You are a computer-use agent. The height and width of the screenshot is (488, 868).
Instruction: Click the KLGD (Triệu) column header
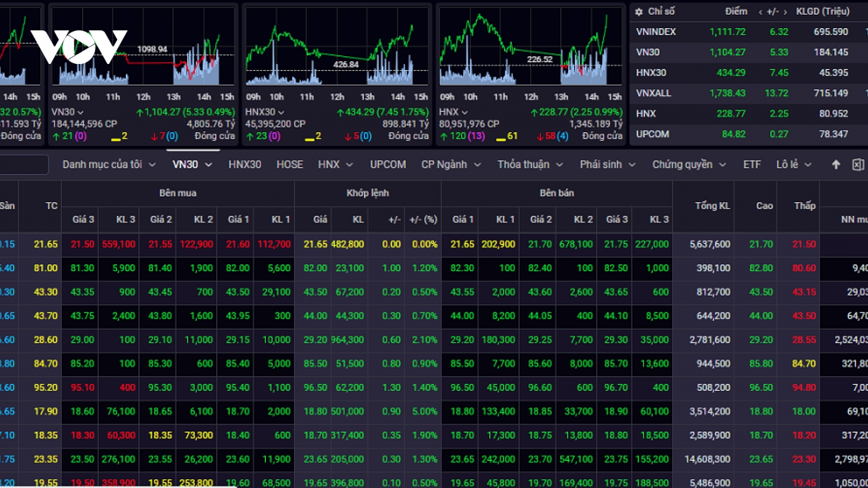click(x=822, y=11)
